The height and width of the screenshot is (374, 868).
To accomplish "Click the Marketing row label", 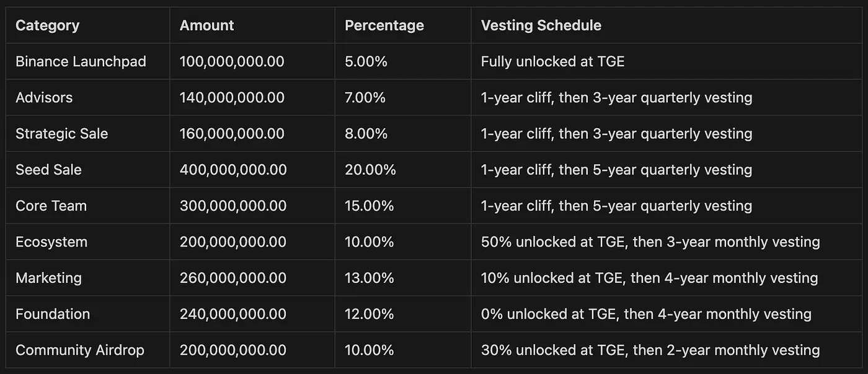I will 48,277.
